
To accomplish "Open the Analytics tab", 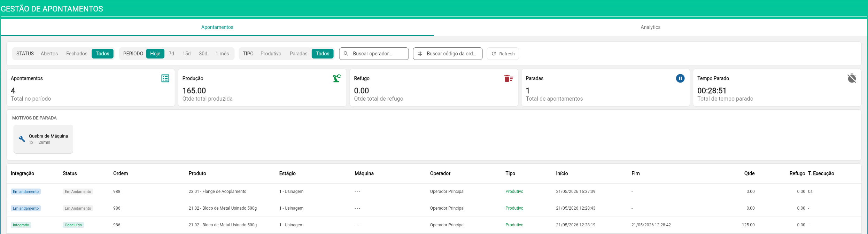I will point(650,27).
